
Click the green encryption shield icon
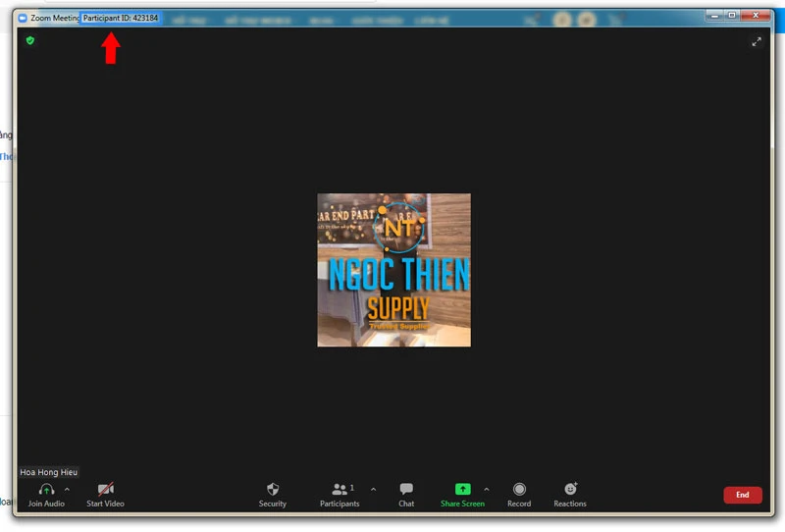30,40
